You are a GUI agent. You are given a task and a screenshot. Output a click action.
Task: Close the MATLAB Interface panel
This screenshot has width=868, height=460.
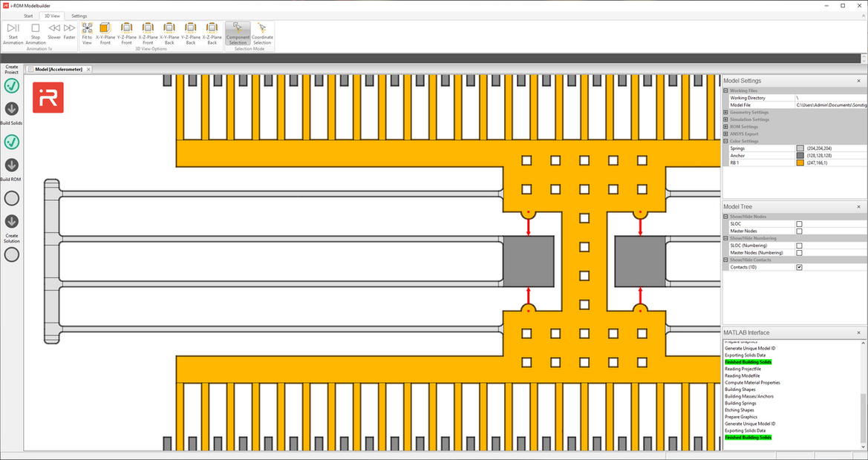click(x=858, y=332)
